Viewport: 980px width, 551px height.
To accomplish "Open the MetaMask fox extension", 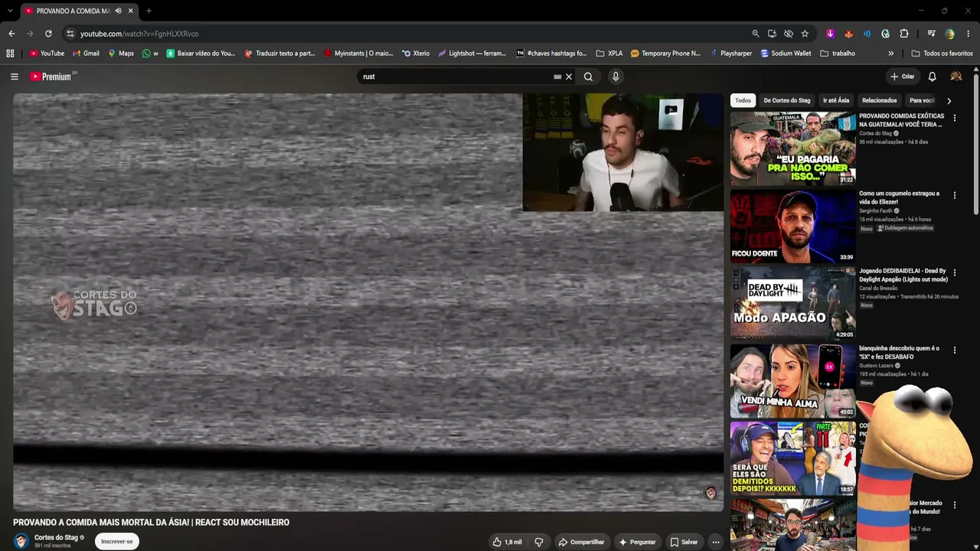I will click(848, 34).
